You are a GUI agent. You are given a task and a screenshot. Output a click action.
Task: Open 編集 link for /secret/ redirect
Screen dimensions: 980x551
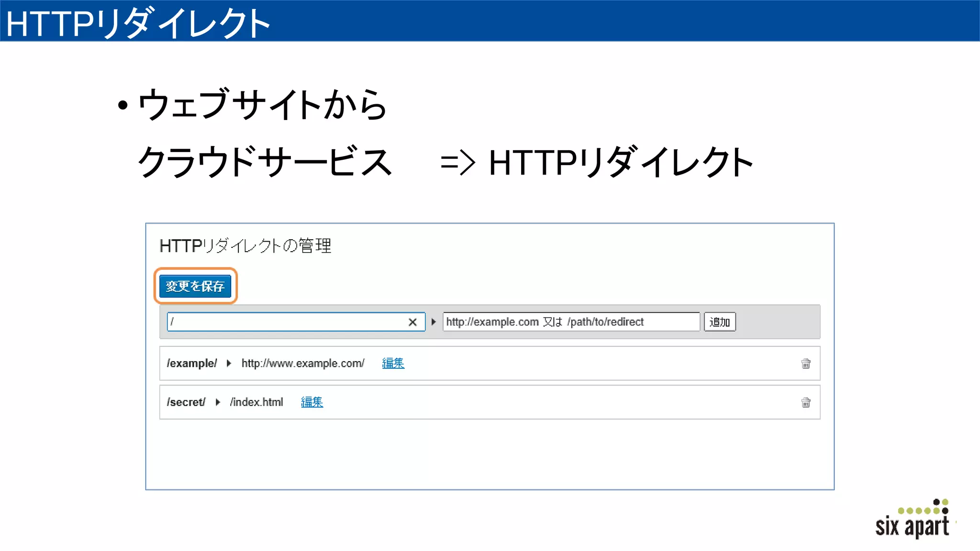pyautogui.click(x=312, y=402)
